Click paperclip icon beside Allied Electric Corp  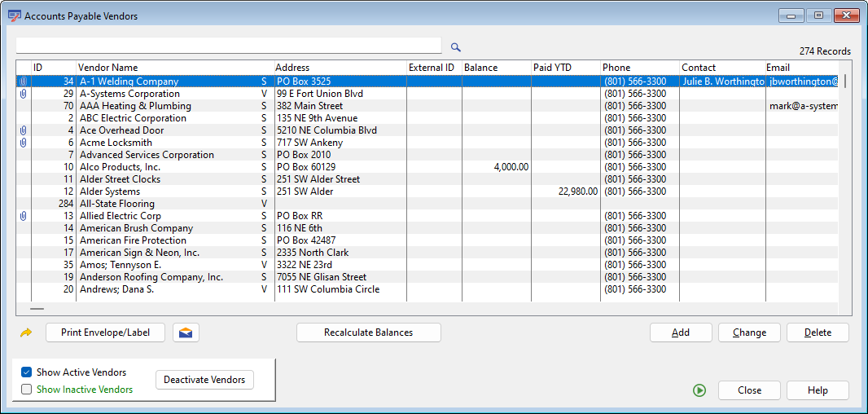pos(24,216)
